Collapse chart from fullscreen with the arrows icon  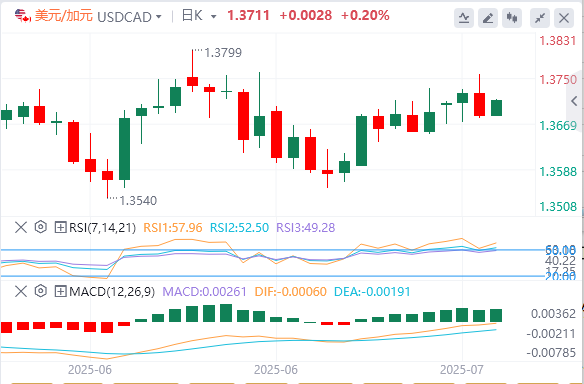tap(540, 18)
